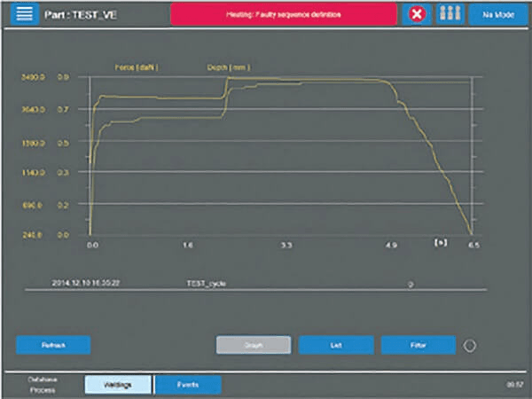This screenshot has width=532, height=399.
Task: Click the red Heating fault message banner
Action: 284,14
